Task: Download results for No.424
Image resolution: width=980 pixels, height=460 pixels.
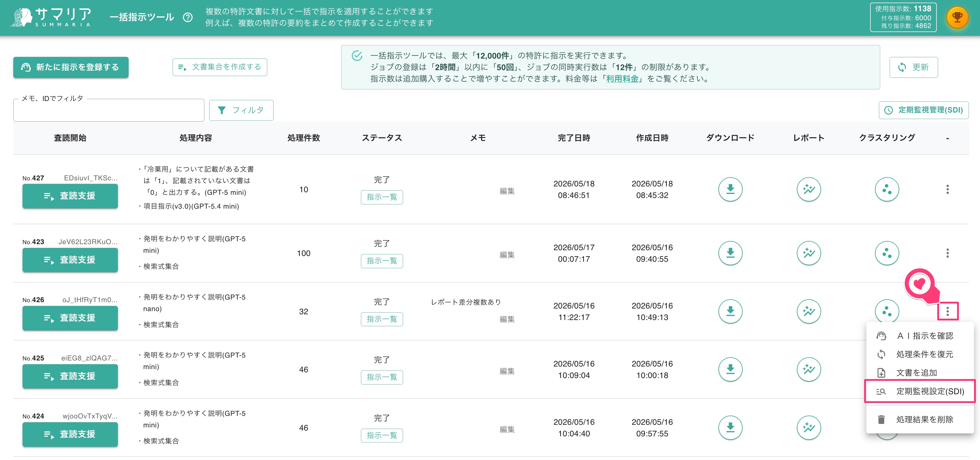Action: [x=730, y=428]
